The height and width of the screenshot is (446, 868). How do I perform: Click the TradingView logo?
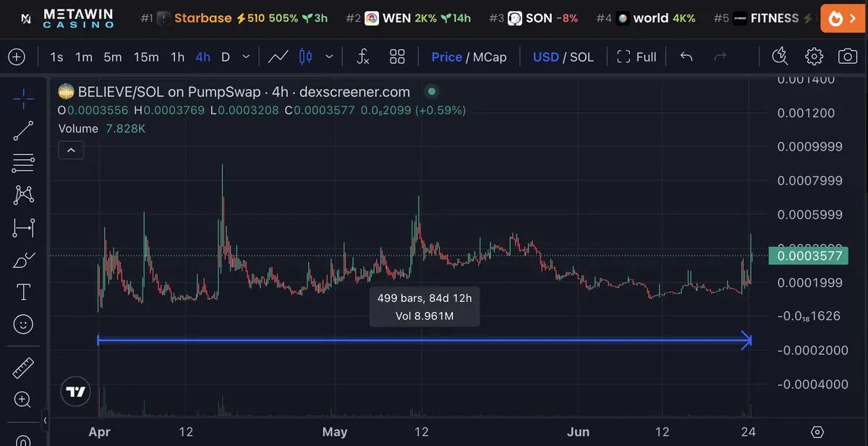pos(75,392)
